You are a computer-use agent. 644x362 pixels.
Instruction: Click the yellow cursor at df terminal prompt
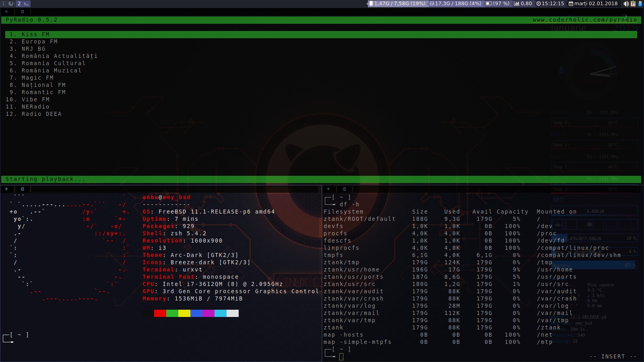341,357
